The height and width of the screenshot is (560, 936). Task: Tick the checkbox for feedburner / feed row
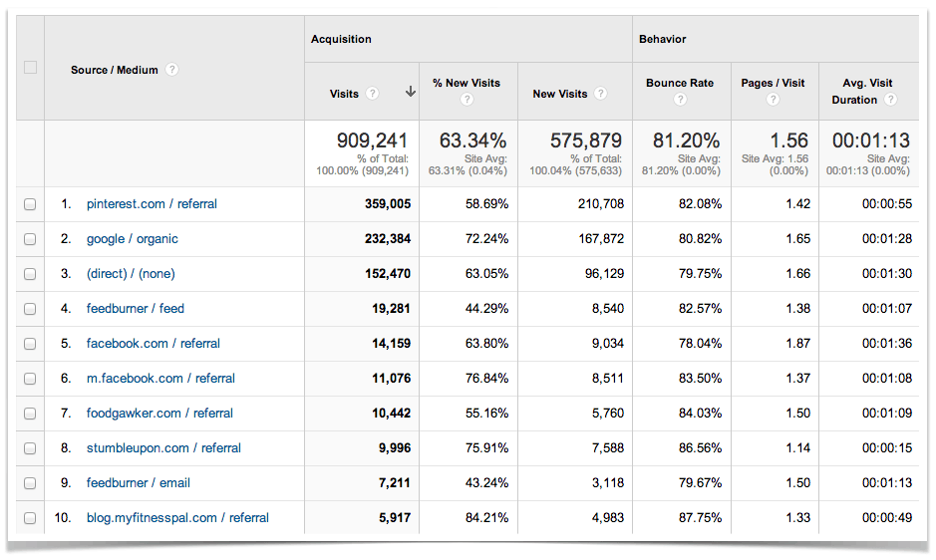point(30,309)
